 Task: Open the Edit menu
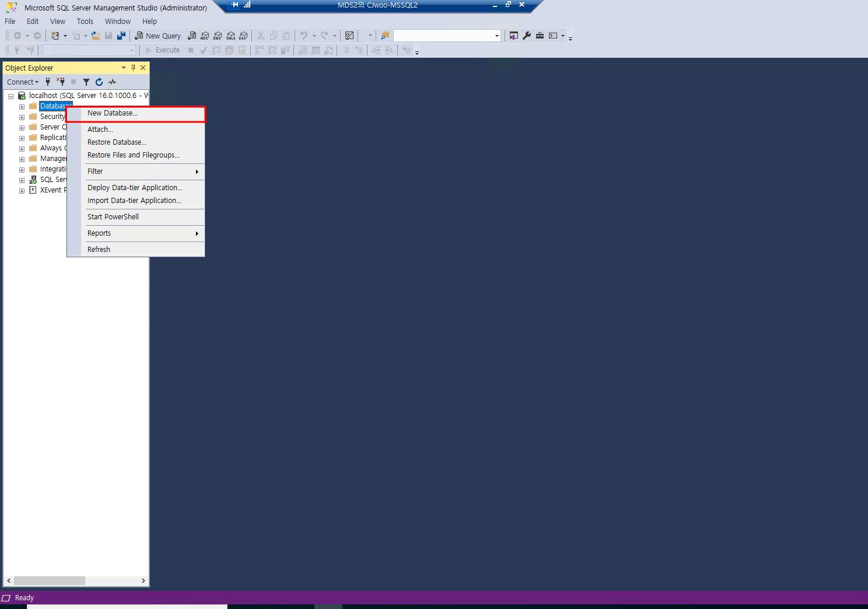point(33,21)
